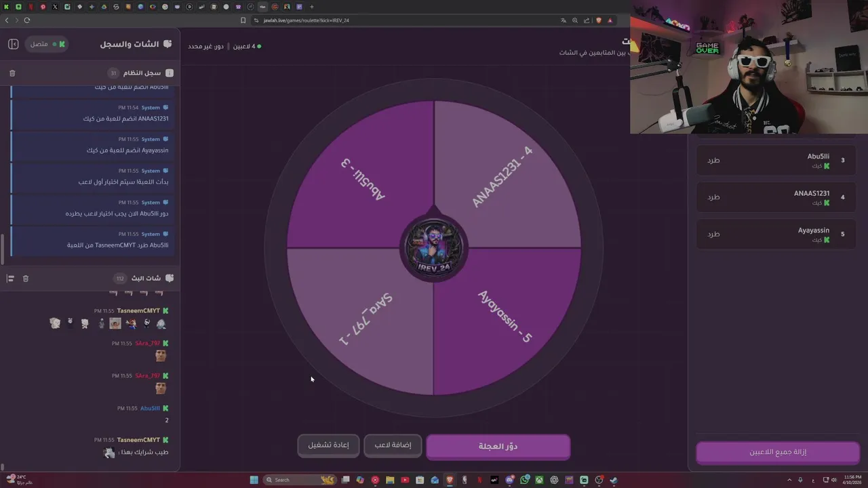Remove all players with إزالة جميع اللاعبين

click(778, 452)
